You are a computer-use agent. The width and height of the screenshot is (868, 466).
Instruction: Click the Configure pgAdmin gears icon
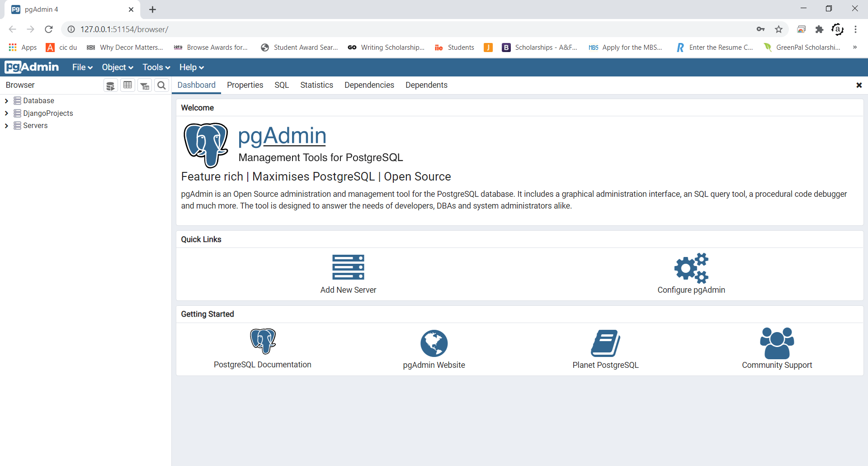coord(691,268)
